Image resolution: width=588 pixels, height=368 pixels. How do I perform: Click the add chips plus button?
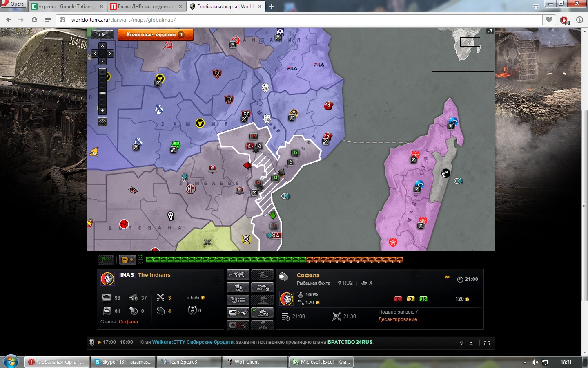click(x=127, y=259)
